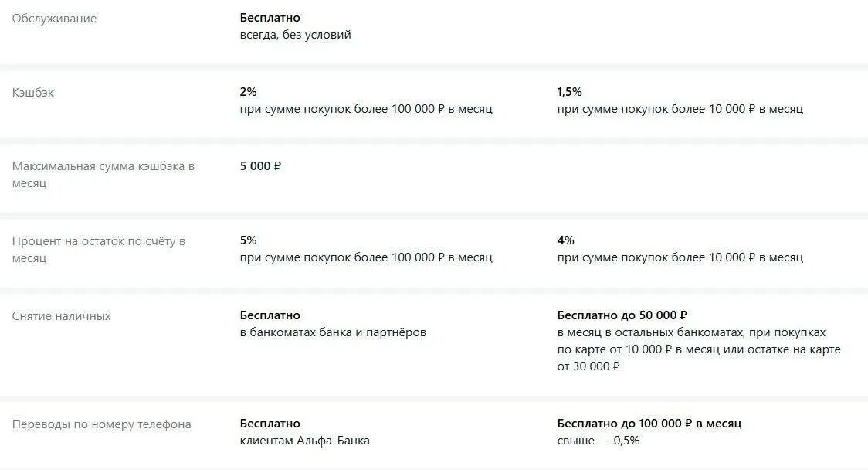Click the "Снятие наличных" row label
The height and width of the screenshot is (470, 868).
[x=62, y=315]
